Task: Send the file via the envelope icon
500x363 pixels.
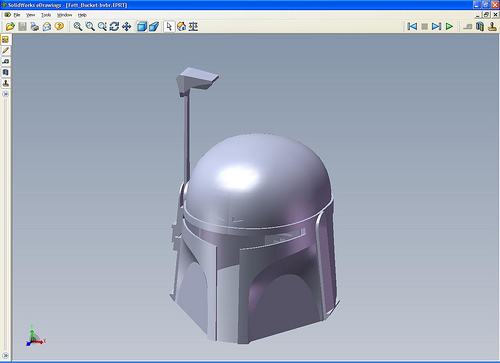Action: pyautogui.click(x=47, y=26)
